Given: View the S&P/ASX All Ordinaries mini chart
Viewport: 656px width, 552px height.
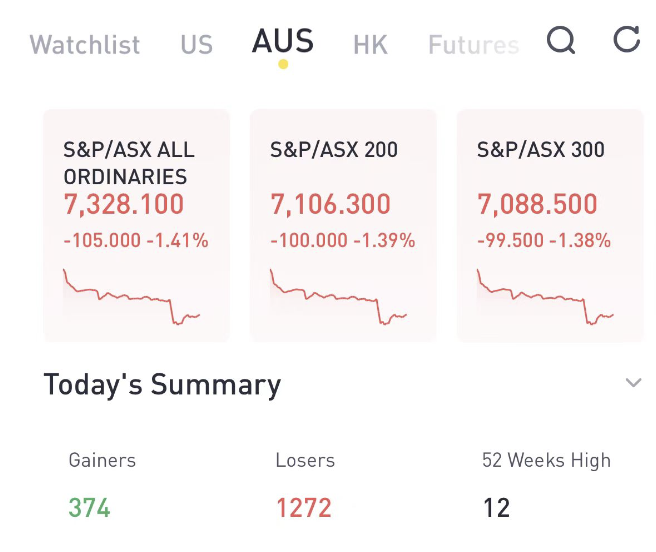Looking at the screenshot, I should point(132,297).
